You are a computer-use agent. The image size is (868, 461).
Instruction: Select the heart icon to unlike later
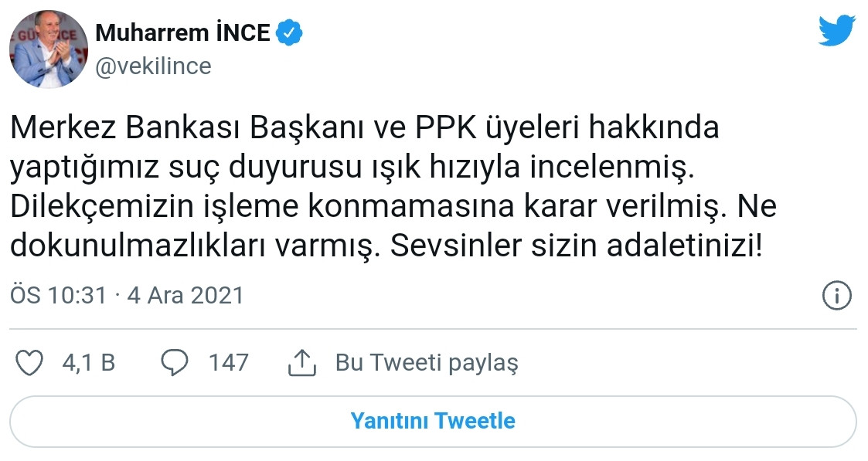point(28,362)
